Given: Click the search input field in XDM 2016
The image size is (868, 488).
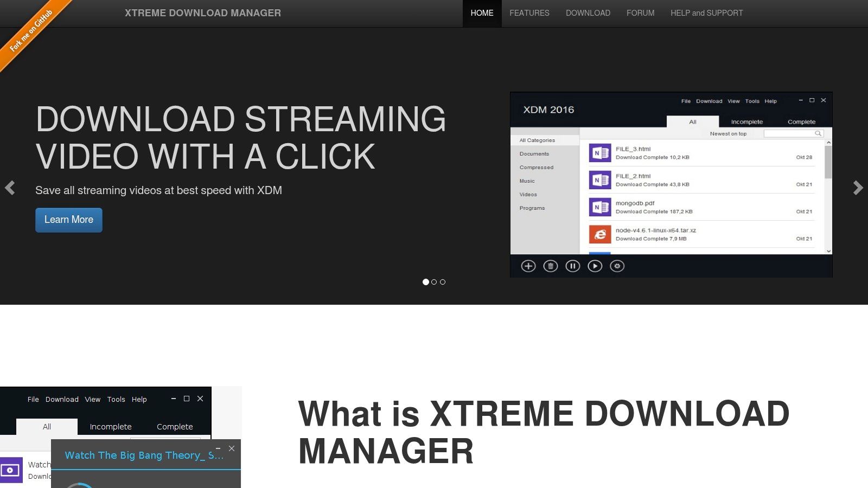Looking at the screenshot, I should pyautogui.click(x=794, y=133).
